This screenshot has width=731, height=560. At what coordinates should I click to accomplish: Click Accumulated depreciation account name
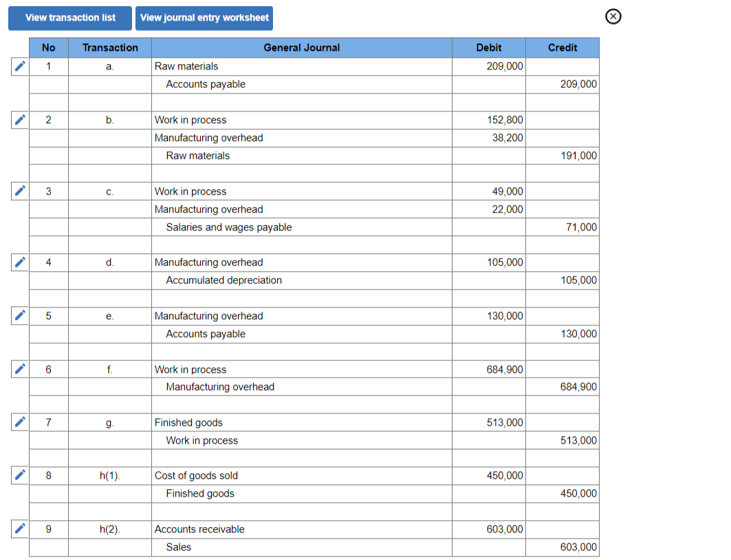click(223, 280)
